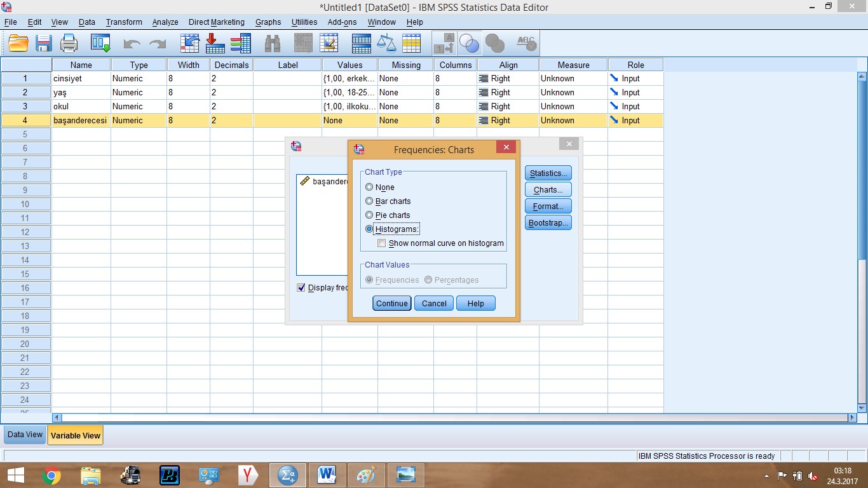868x488 pixels.
Task: Click the Values cell for cinsiyet row
Action: (x=349, y=79)
